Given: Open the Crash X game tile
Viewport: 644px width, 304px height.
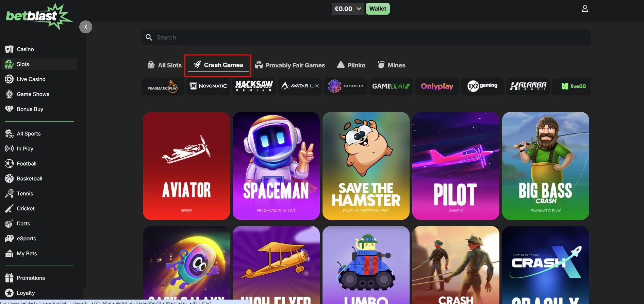Looking at the screenshot, I should pos(546,265).
